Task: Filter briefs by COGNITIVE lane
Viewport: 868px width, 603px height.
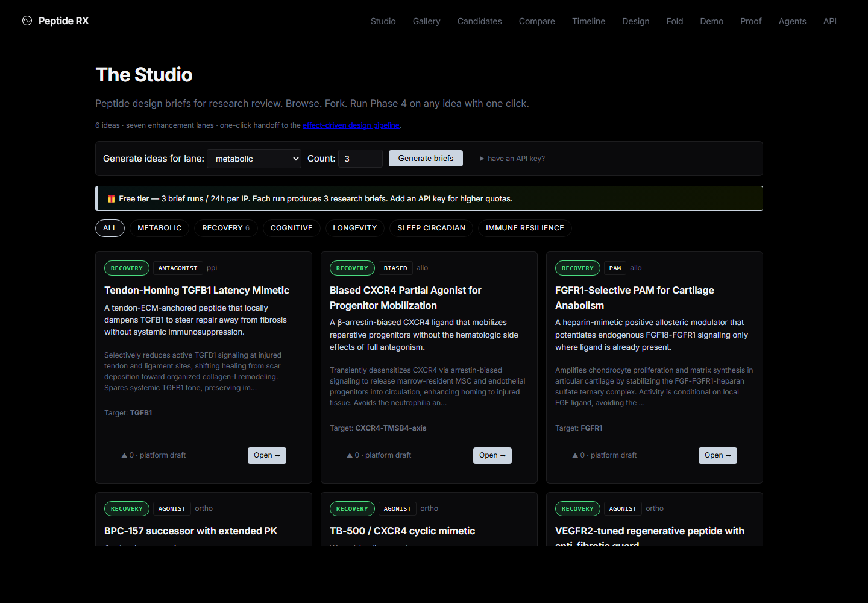Action: (x=292, y=228)
